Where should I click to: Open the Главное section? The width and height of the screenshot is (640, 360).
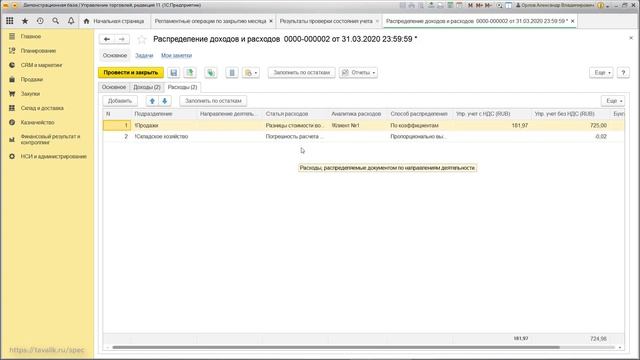pos(31,36)
